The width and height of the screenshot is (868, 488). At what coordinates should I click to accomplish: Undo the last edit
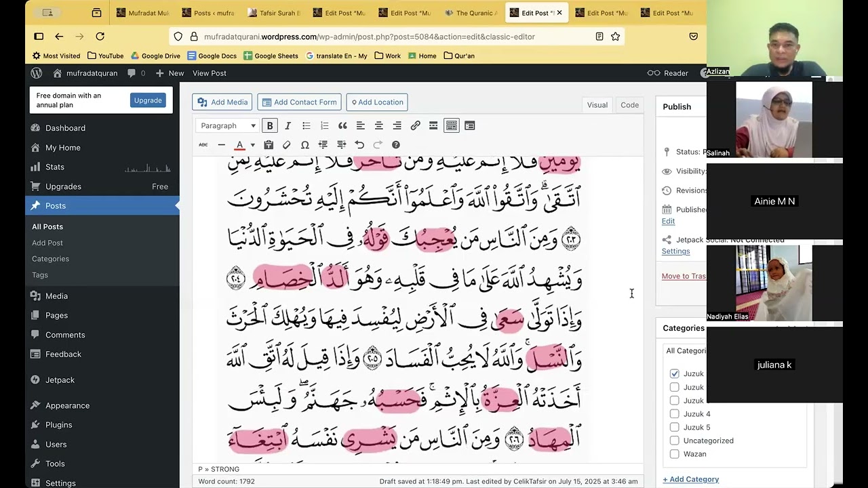359,144
